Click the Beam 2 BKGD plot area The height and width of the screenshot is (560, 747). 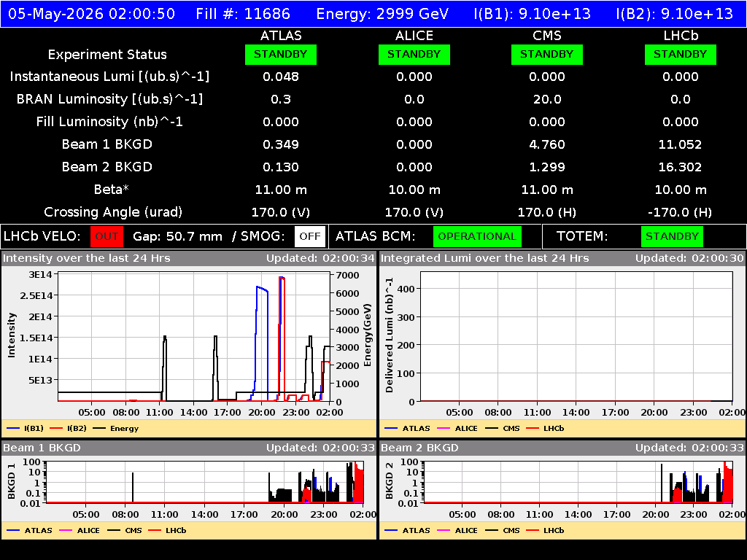coord(578,482)
